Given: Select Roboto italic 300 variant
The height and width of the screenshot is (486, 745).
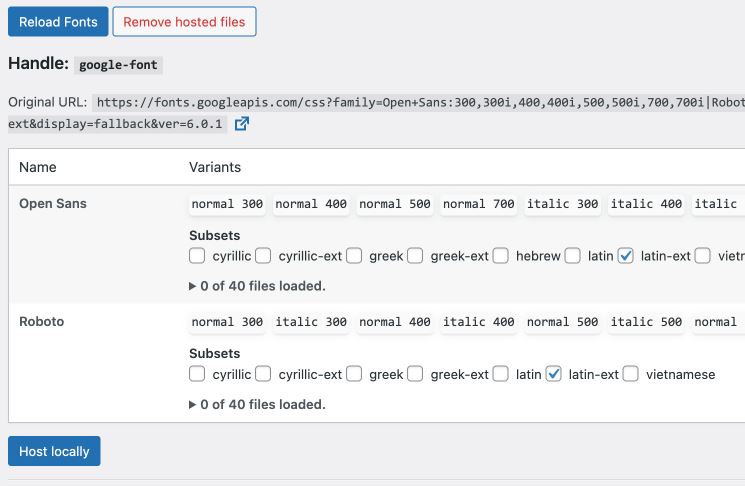Looking at the screenshot, I should [x=311, y=322].
